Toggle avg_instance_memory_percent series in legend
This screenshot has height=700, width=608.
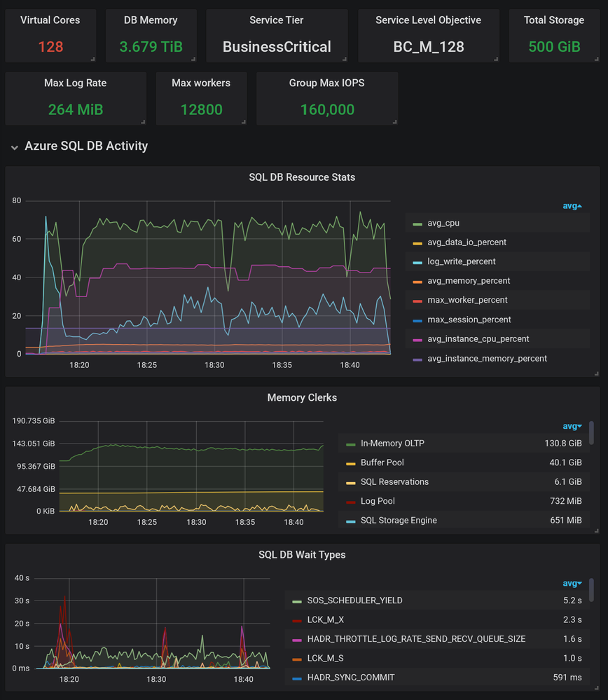coord(487,359)
